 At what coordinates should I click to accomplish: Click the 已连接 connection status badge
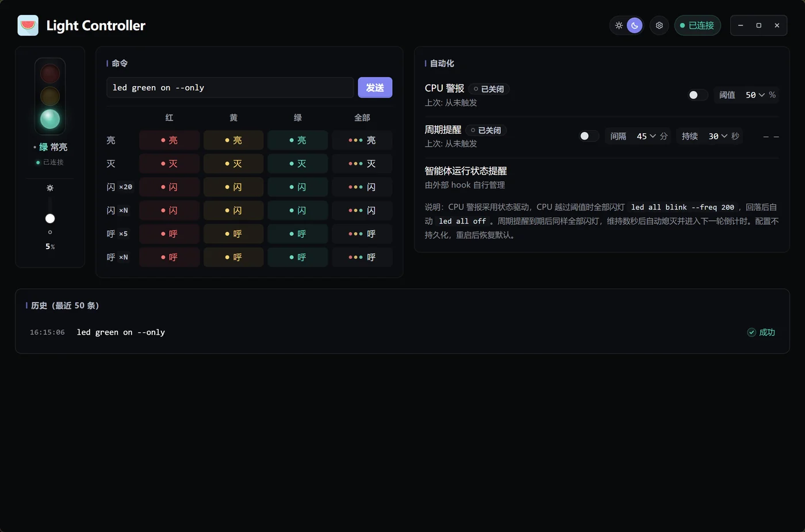point(697,25)
